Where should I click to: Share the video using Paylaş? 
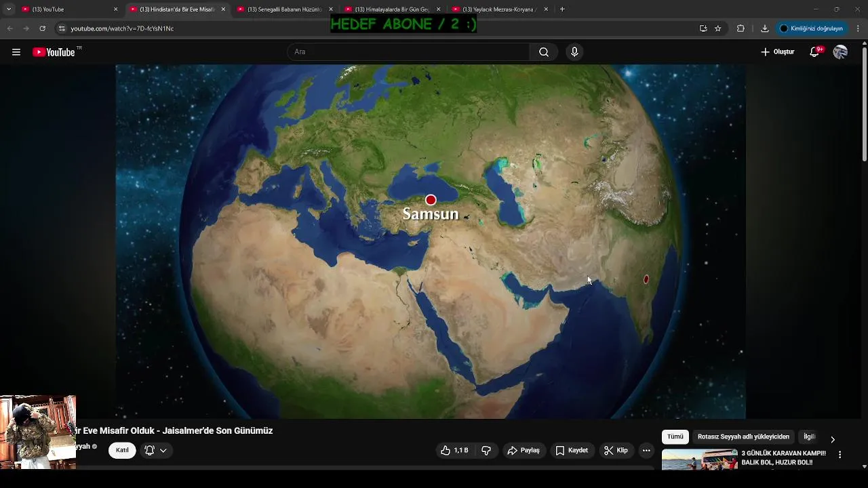(524, 450)
